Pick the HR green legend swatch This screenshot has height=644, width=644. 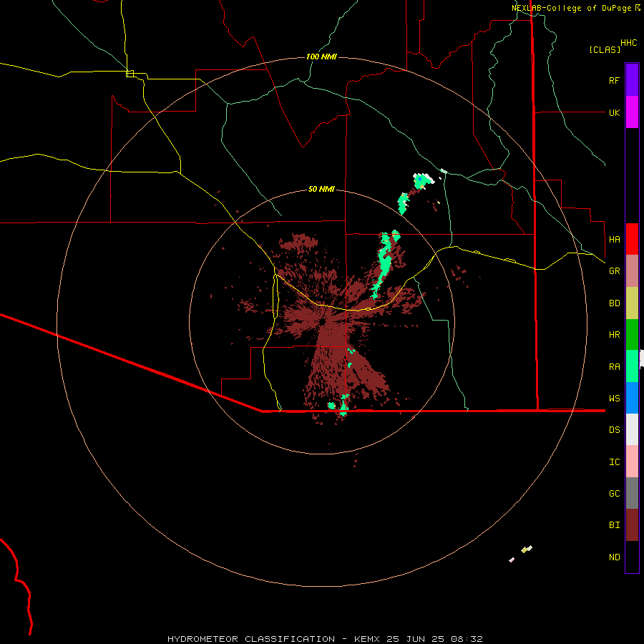click(632, 335)
